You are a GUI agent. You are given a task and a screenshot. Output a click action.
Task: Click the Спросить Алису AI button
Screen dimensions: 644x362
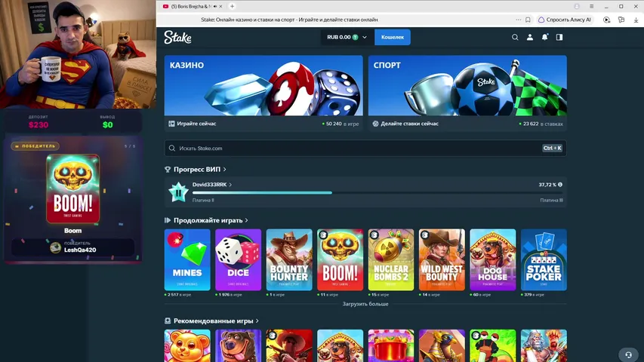coord(565,20)
